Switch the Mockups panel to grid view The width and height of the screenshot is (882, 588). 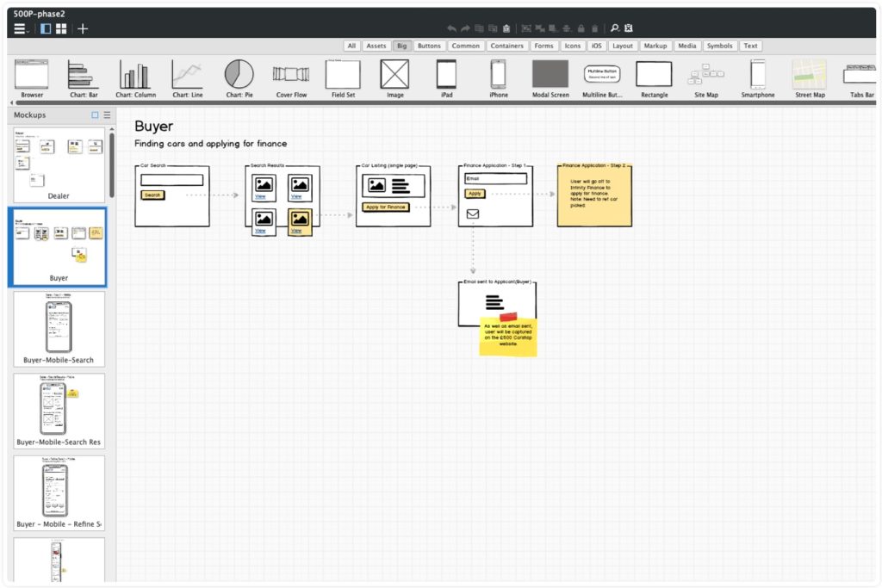(x=95, y=115)
